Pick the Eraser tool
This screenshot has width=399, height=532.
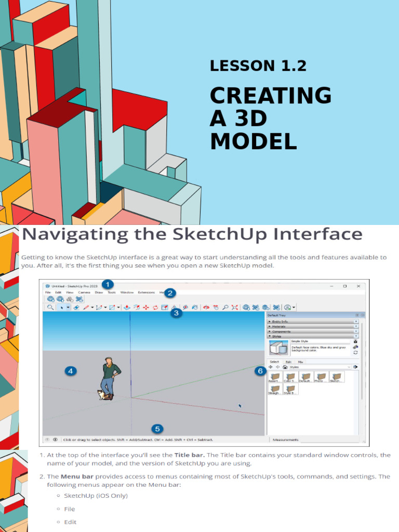click(76, 308)
